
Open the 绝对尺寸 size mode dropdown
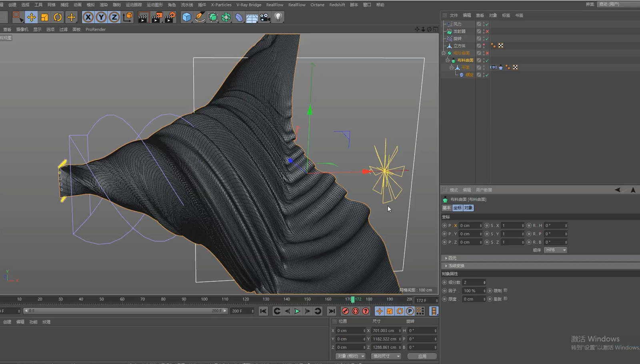pos(386,356)
